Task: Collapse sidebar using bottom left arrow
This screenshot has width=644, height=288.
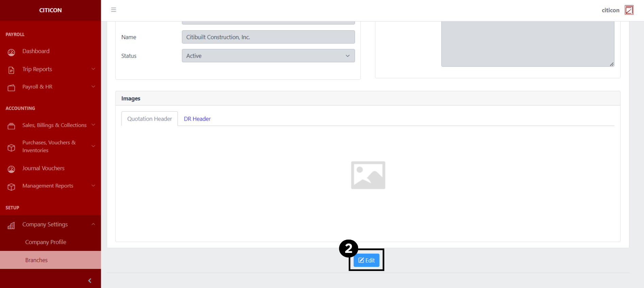Action: 90,281
